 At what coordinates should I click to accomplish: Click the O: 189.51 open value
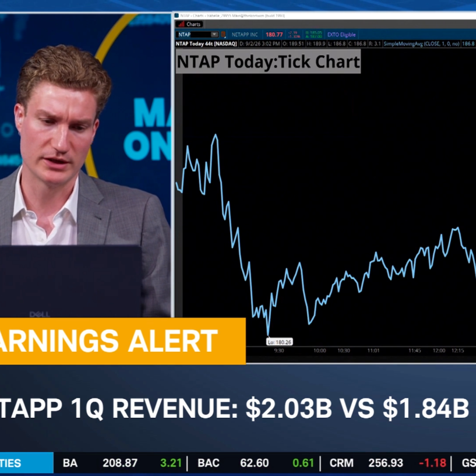pos(293,44)
